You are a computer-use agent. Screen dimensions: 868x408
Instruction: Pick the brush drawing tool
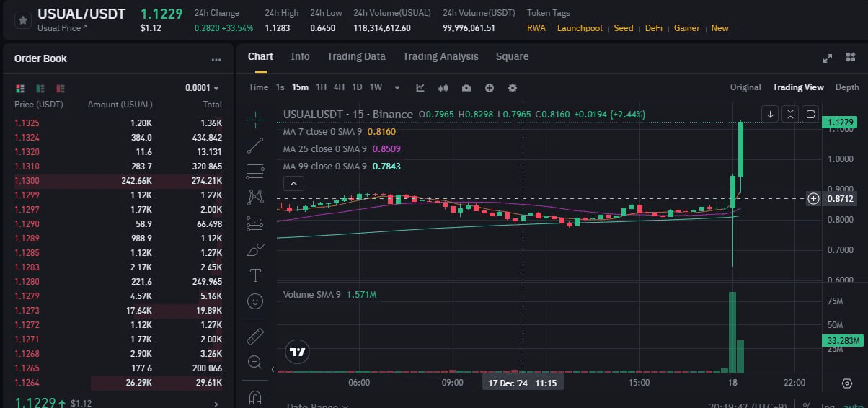pyautogui.click(x=255, y=249)
